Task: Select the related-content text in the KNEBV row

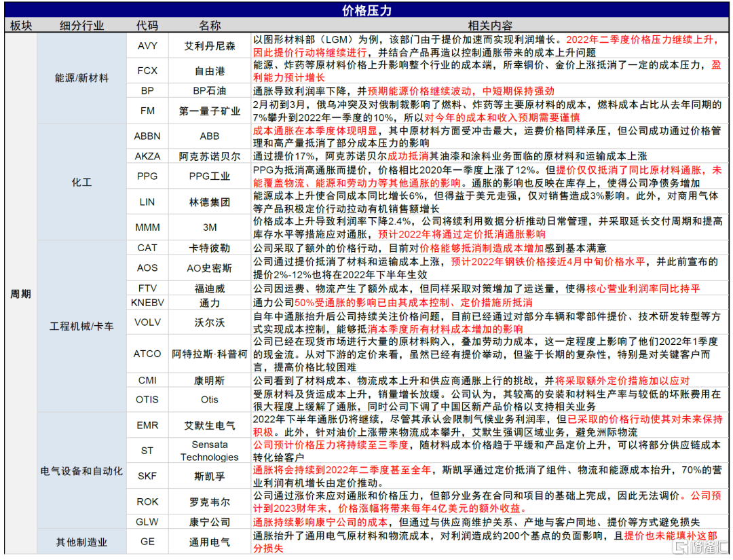Action: (x=393, y=303)
